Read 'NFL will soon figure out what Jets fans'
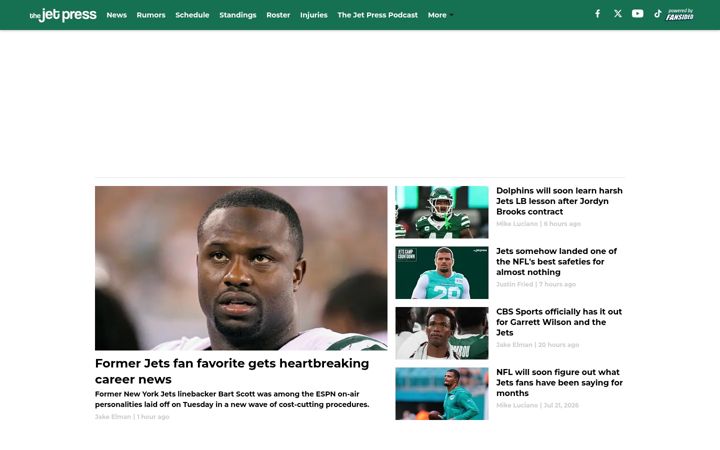The width and height of the screenshot is (720, 450). click(559, 382)
